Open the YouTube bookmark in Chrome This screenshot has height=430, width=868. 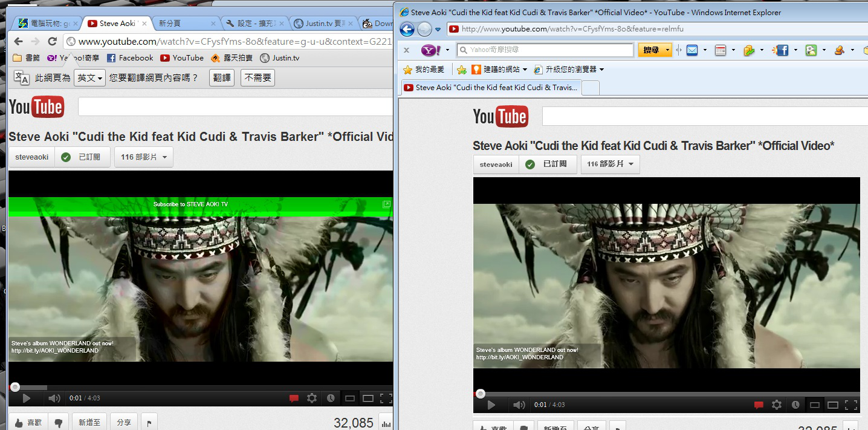182,58
